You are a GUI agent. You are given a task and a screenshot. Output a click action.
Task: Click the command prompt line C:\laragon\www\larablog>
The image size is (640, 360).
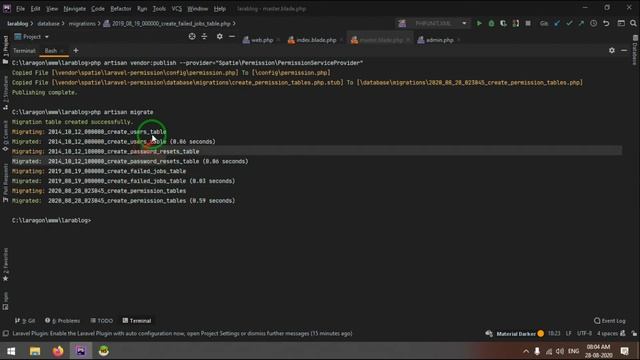[x=51, y=220]
